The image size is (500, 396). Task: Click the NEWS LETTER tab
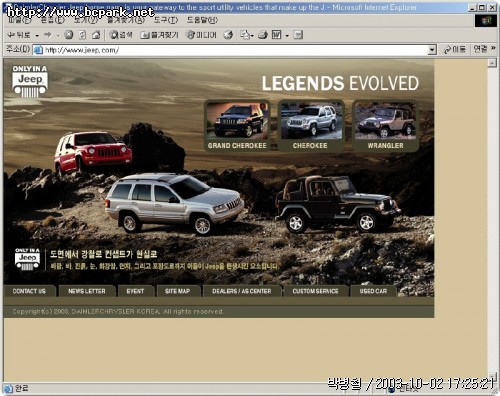click(x=87, y=291)
